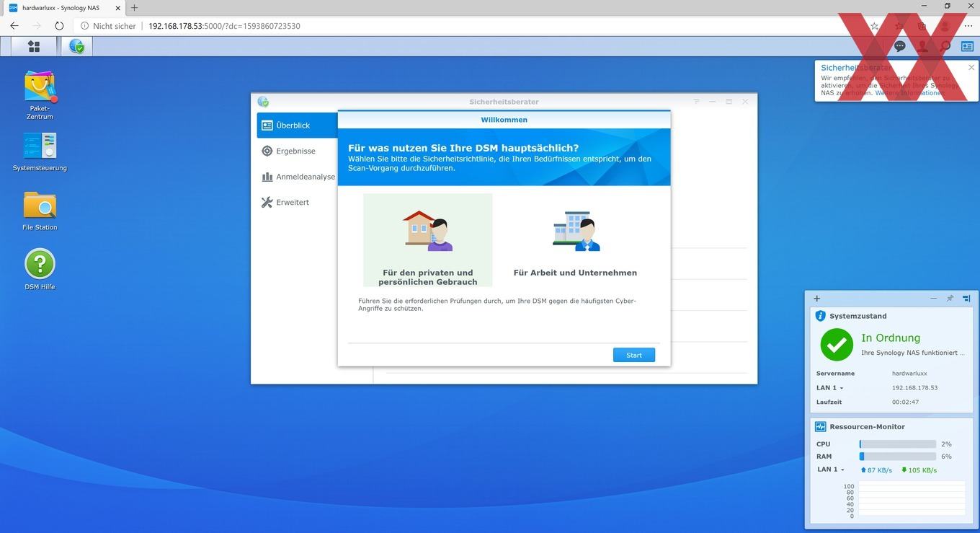Maximize the Sicherheitsberater window
The width and height of the screenshot is (980, 533).
pos(729,102)
